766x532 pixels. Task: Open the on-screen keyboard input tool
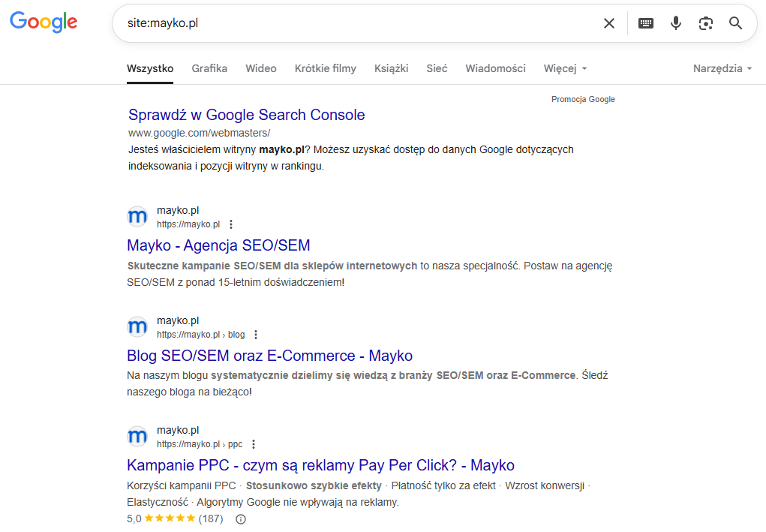(x=646, y=23)
